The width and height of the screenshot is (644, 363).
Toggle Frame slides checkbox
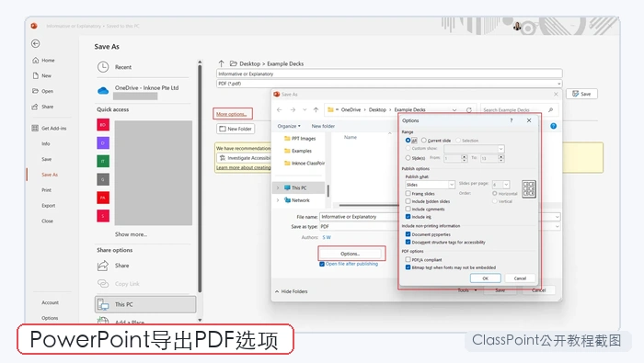pos(408,194)
